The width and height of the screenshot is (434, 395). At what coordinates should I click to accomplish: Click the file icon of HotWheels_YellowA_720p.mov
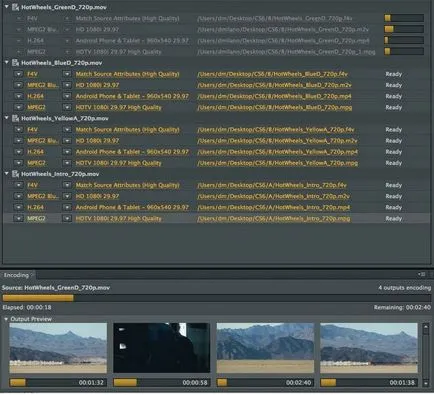[15, 118]
